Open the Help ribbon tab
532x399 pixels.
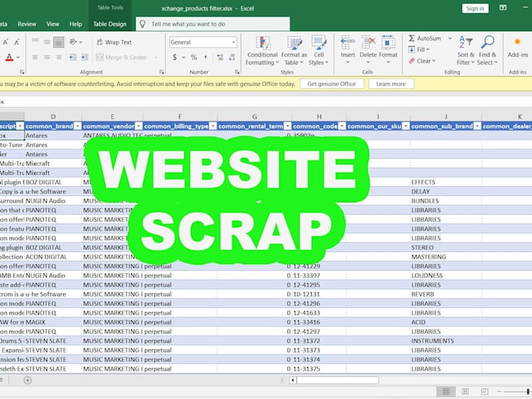pos(76,24)
